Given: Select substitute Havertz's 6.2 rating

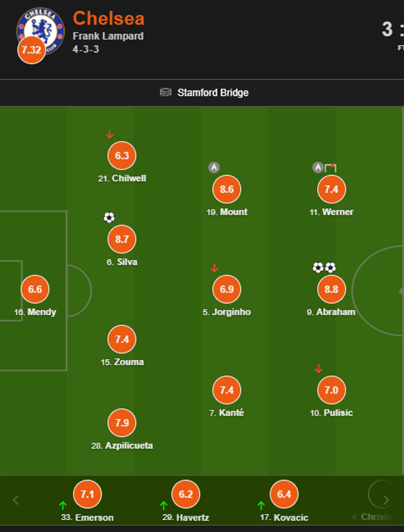Looking at the screenshot, I should pos(186,494).
